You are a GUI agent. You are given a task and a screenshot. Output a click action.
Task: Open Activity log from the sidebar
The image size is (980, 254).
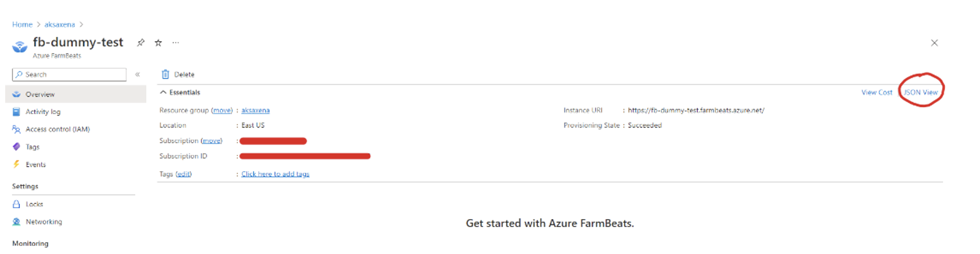pyautogui.click(x=43, y=111)
